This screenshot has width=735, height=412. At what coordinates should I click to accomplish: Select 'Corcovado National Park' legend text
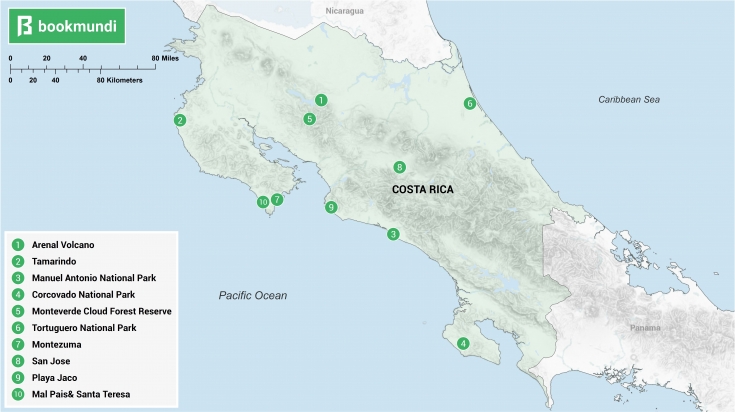83,294
